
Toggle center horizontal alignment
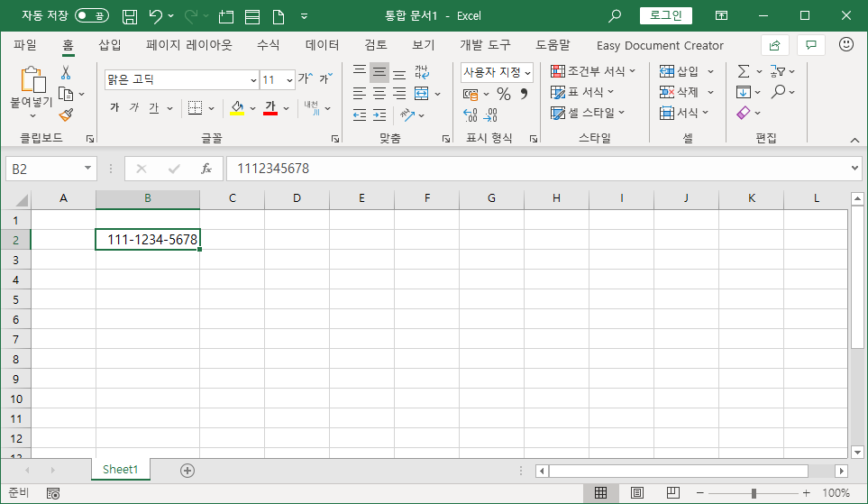pyautogui.click(x=379, y=94)
